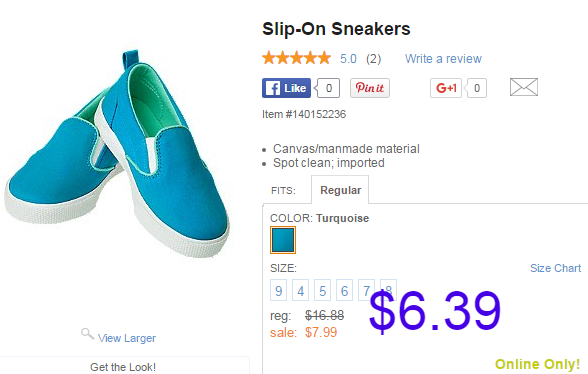Select the Turquoise color swatch
The width and height of the screenshot is (588, 374).
(x=283, y=240)
